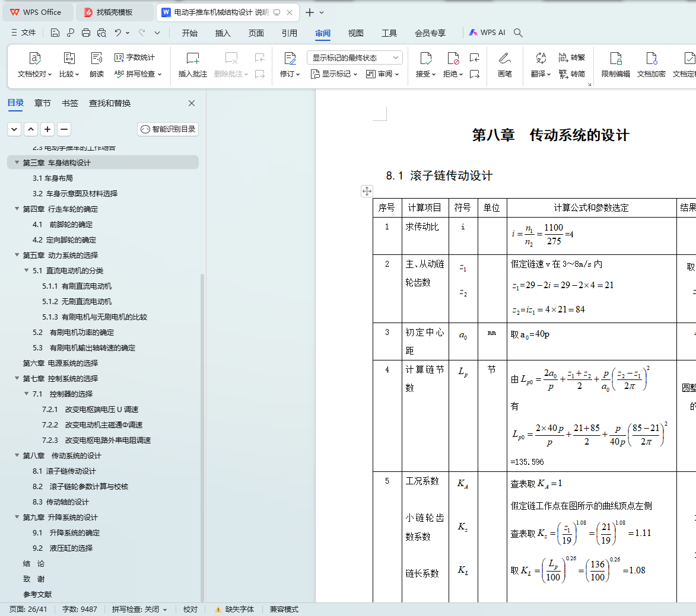
Task: Select the 画笔 pen tool
Action: click(x=505, y=65)
